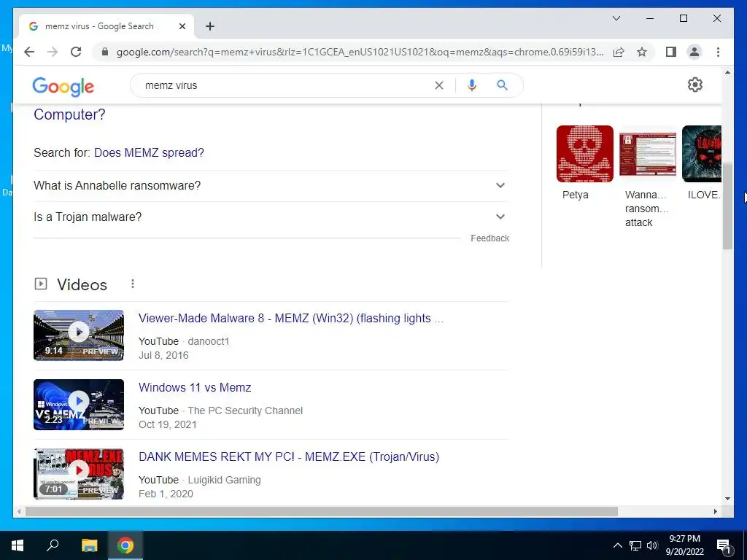The width and height of the screenshot is (747, 560).
Task: Go back with the browser back arrow
Action: tap(29, 52)
